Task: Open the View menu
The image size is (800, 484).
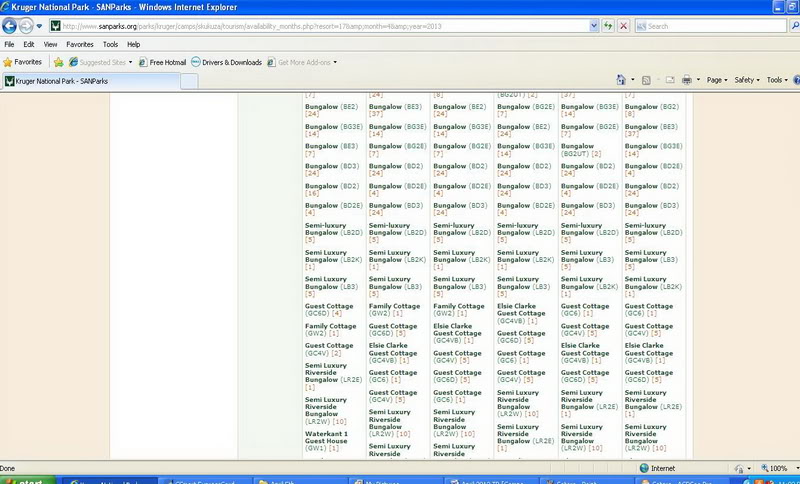Action: [50, 44]
